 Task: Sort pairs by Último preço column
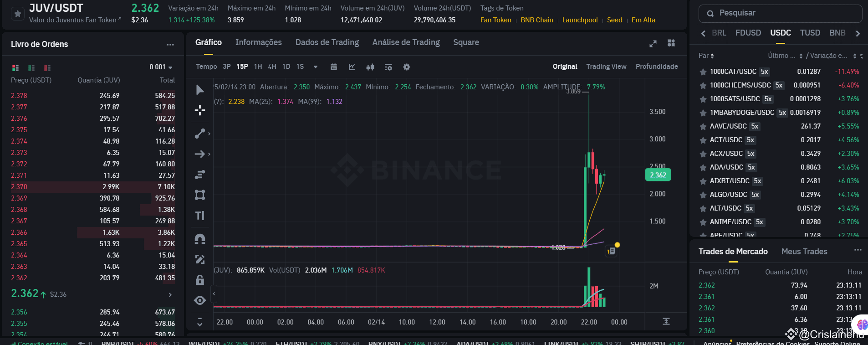click(785, 56)
